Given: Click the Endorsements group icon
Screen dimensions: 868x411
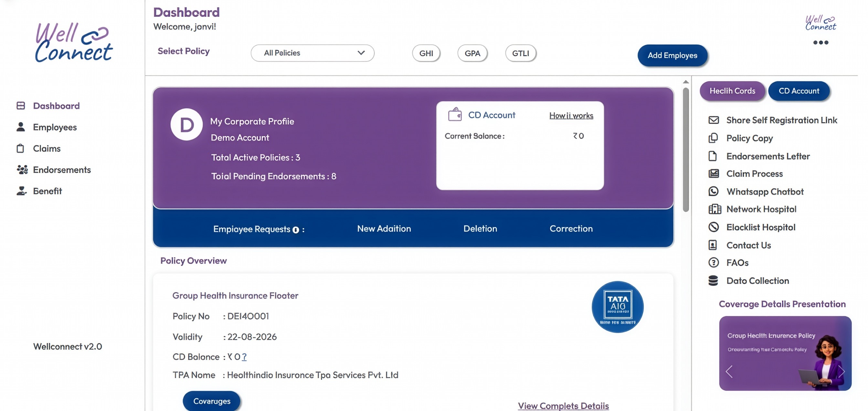Looking at the screenshot, I should [x=22, y=170].
